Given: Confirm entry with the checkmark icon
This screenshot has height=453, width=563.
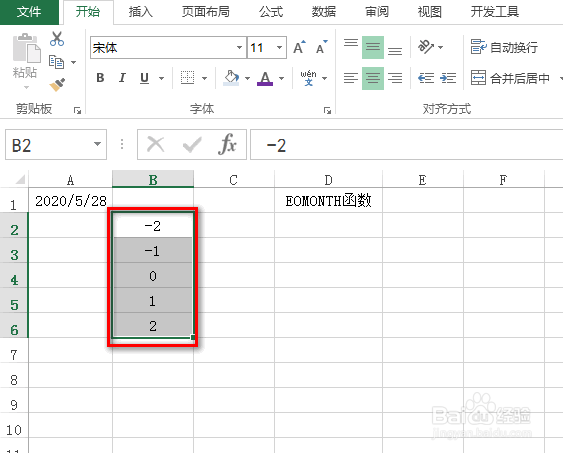Looking at the screenshot, I should 192,145.
